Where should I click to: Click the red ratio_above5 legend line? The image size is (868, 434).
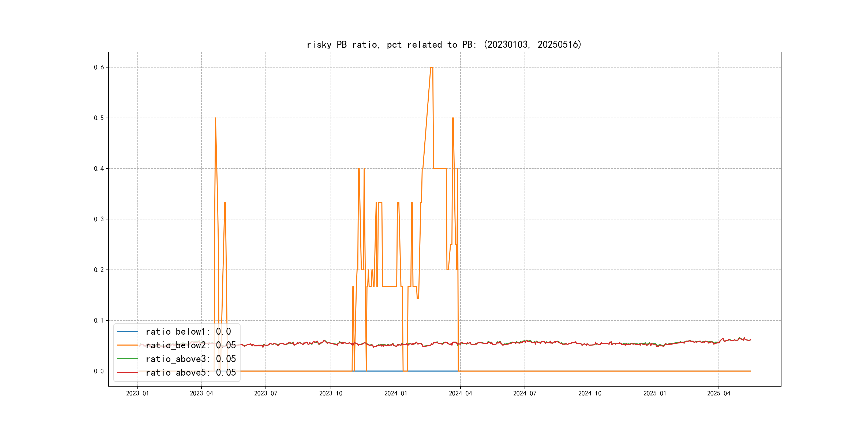[x=127, y=372]
